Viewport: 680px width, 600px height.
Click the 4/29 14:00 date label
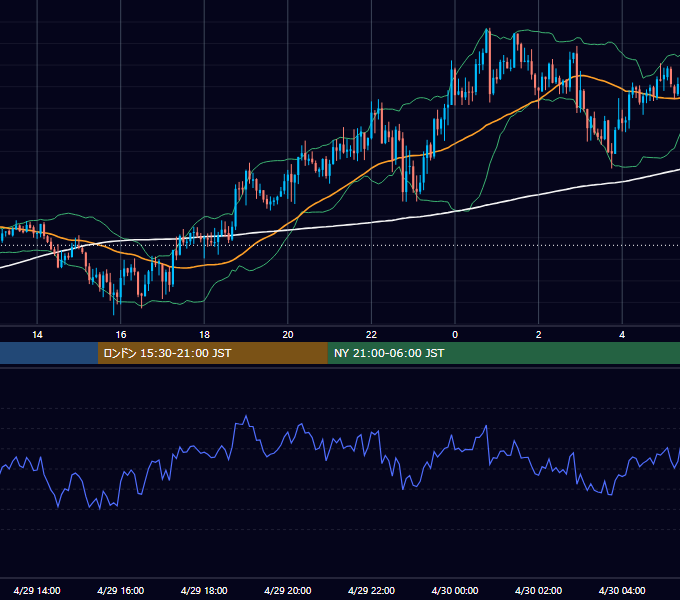pyautogui.click(x=37, y=590)
